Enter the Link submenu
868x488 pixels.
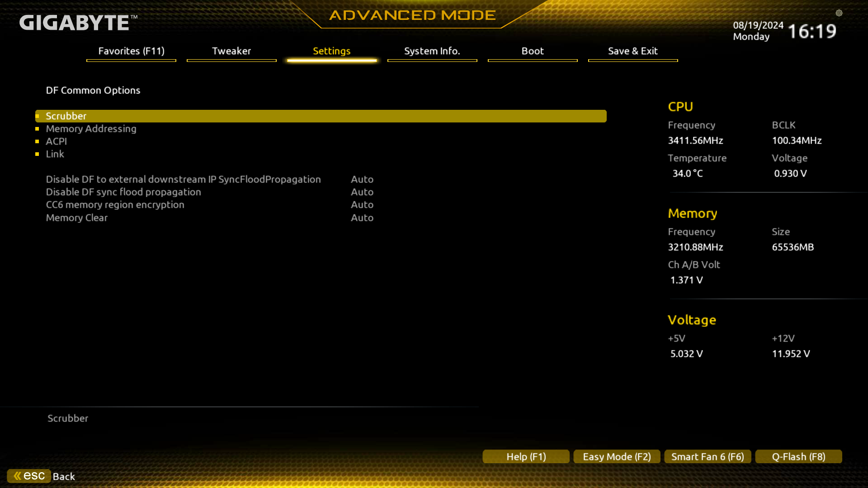click(x=55, y=154)
